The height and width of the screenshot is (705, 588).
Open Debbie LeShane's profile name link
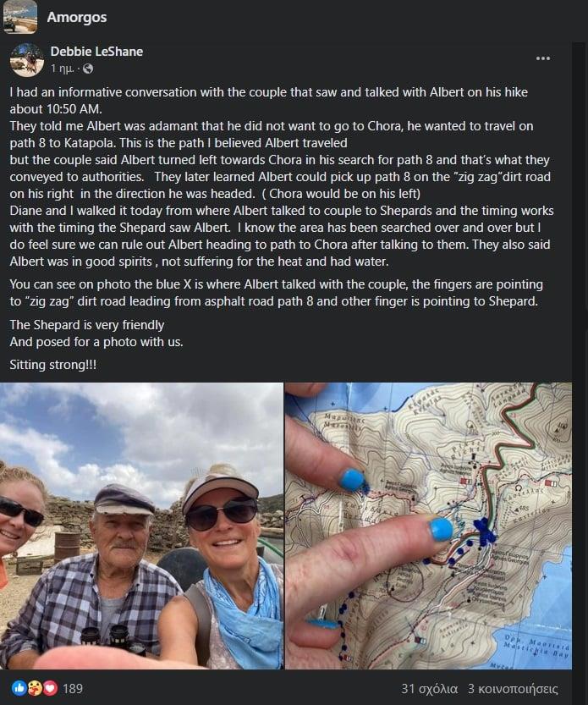(96, 52)
